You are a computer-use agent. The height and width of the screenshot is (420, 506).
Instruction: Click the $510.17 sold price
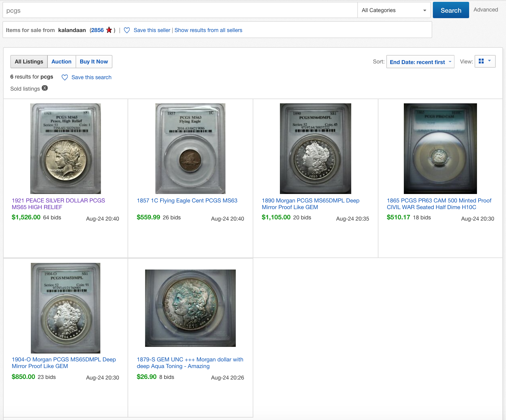[x=398, y=217]
